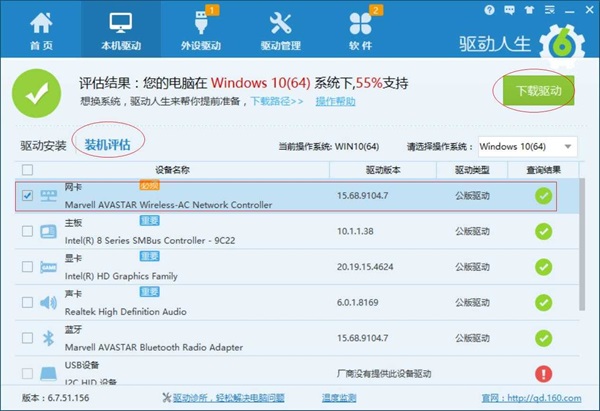This screenshot has height=411, width=600.
Task: Switch to 本机驱动 tab
Action: point(121,29)
